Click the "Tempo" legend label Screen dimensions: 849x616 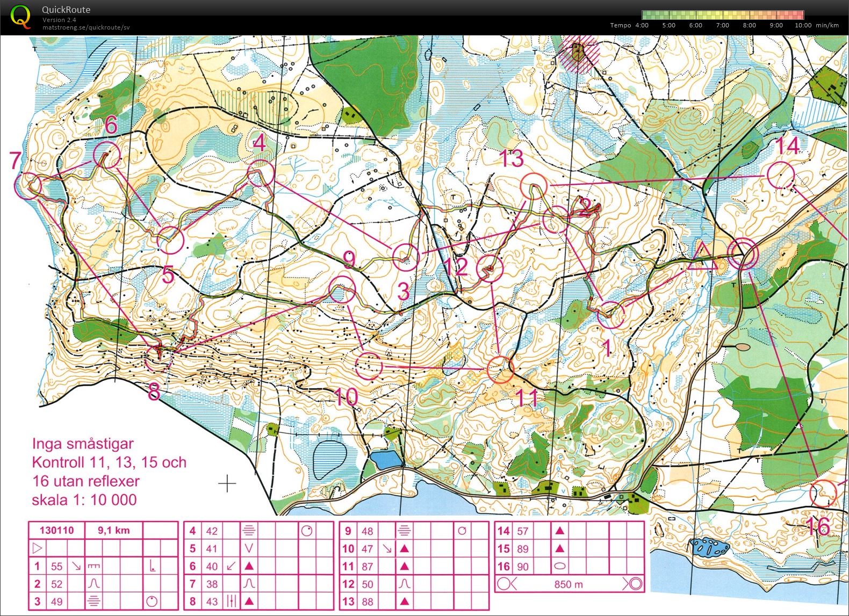click(x=621, y=25)
